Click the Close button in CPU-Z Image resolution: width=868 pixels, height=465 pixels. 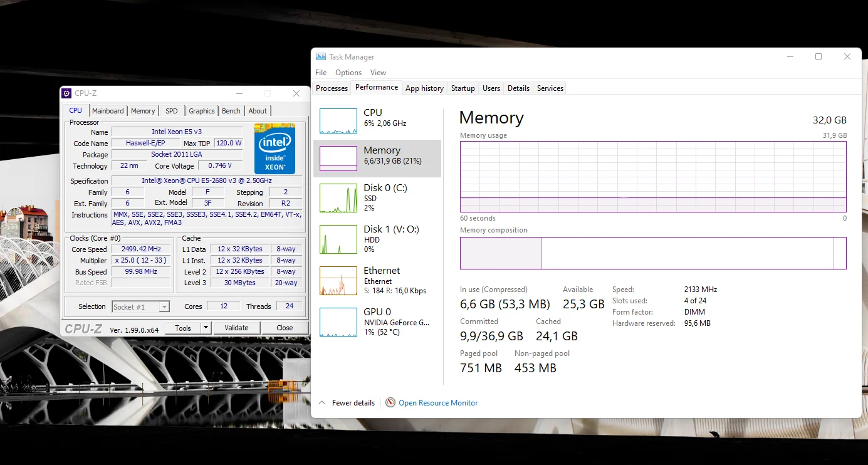(285, 328)
